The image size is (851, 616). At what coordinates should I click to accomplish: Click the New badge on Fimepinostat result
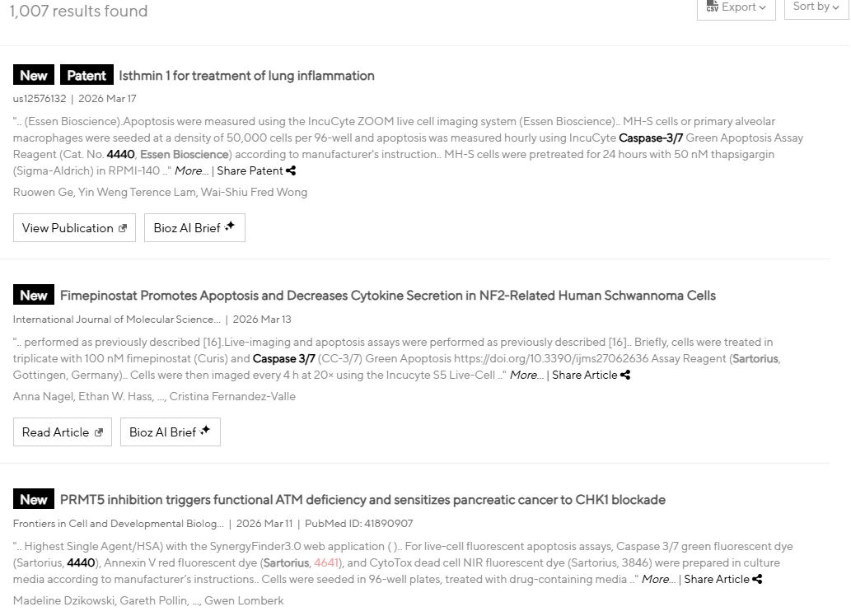[x=34, y=296]
